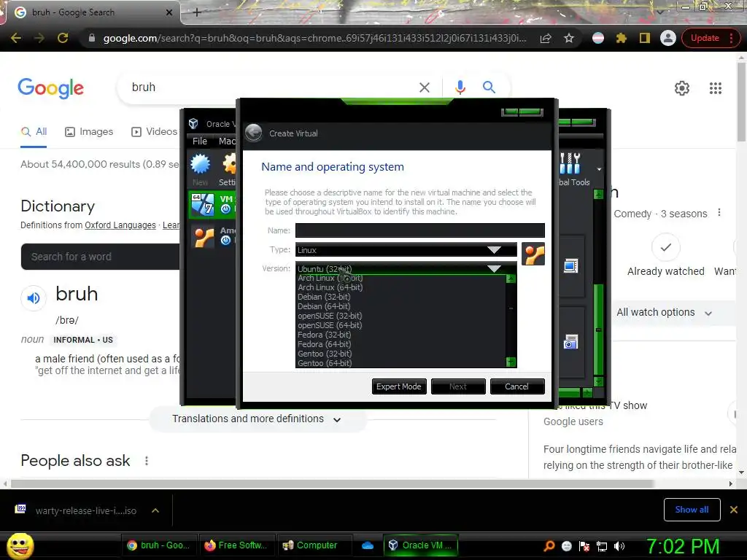
Task: Select the Windows 7 VM entry icon
Action: pyautogui.click(x=203, y=205)
